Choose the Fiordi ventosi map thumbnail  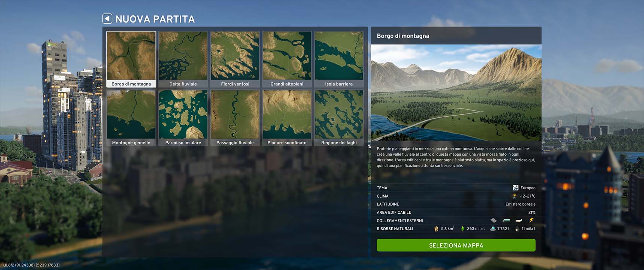235,59
